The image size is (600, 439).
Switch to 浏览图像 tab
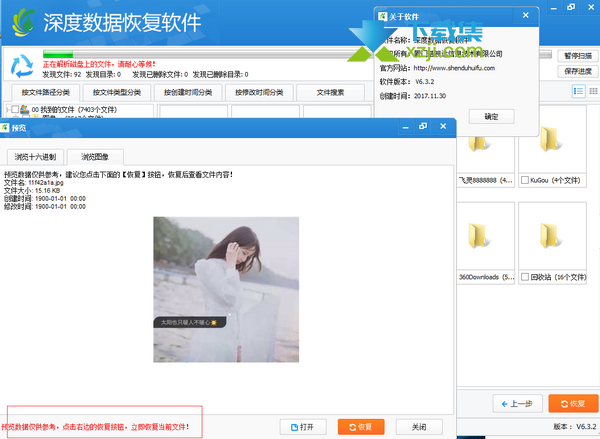(95, 157)
